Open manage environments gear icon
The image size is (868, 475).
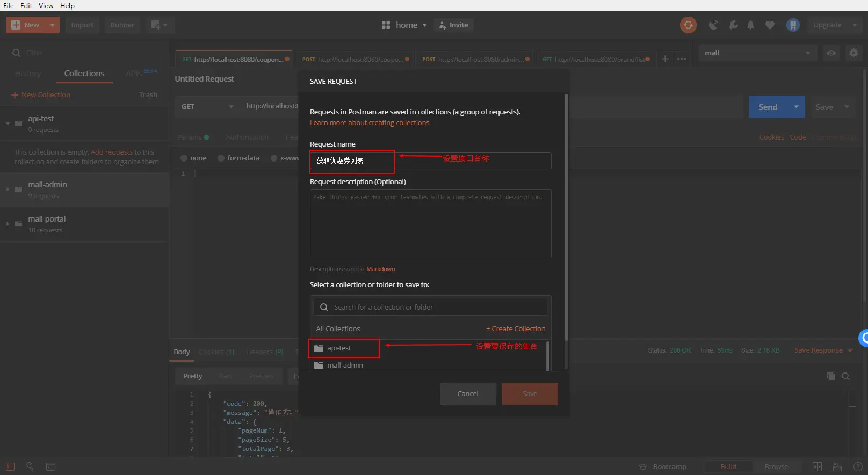853,53
